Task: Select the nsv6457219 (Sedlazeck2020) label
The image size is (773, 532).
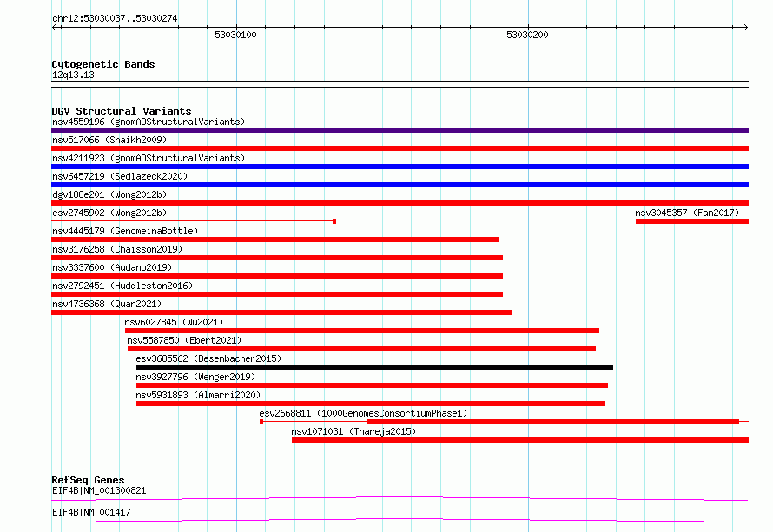Action: coord(120,176)
